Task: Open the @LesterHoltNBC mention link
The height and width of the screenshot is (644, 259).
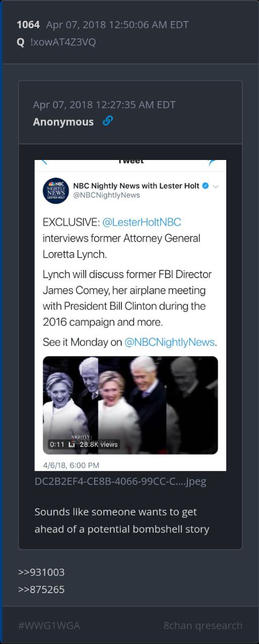Action: point(142,222)
